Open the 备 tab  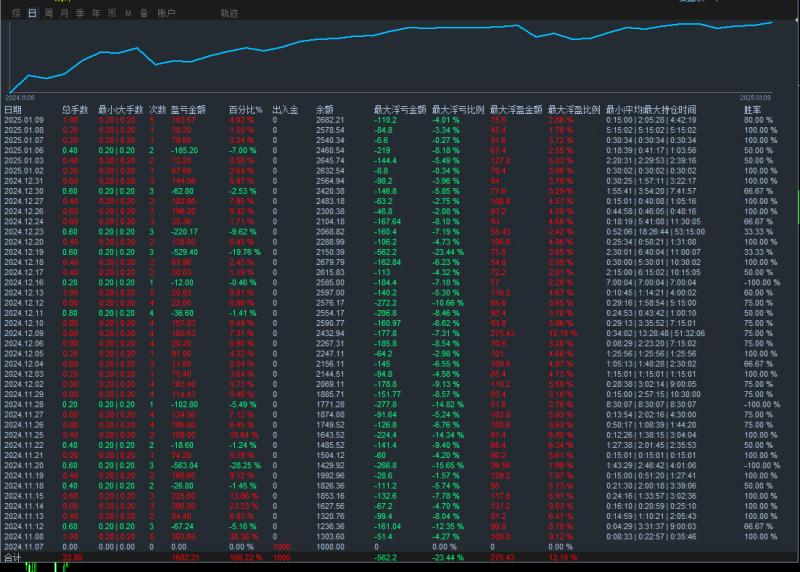tap(143, 14)
